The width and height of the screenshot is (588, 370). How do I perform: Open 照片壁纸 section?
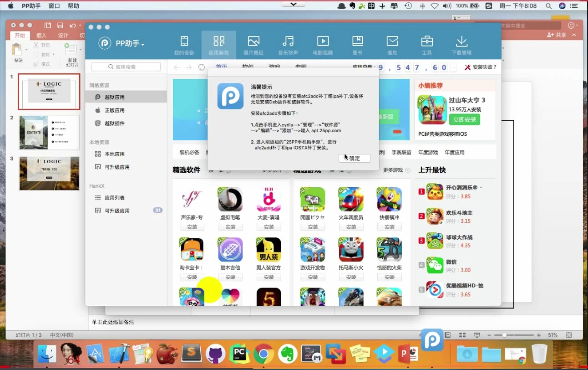coord(253,46)
